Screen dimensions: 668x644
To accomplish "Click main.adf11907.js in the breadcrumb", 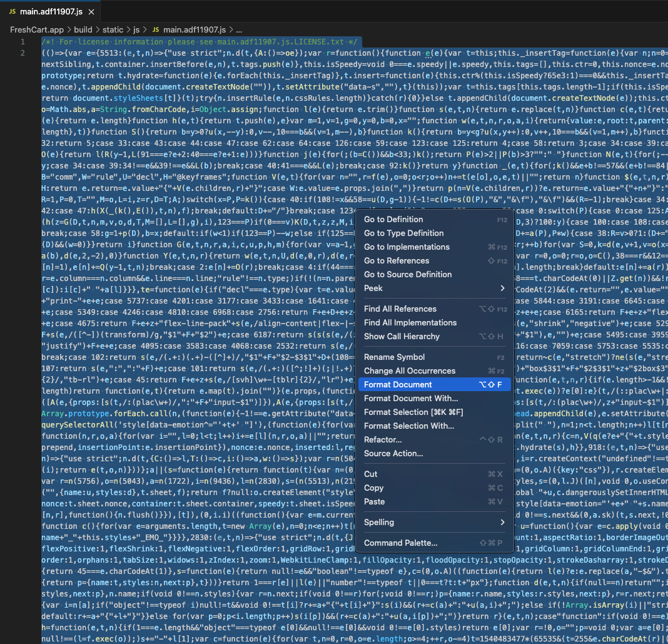I will point(195,30).
